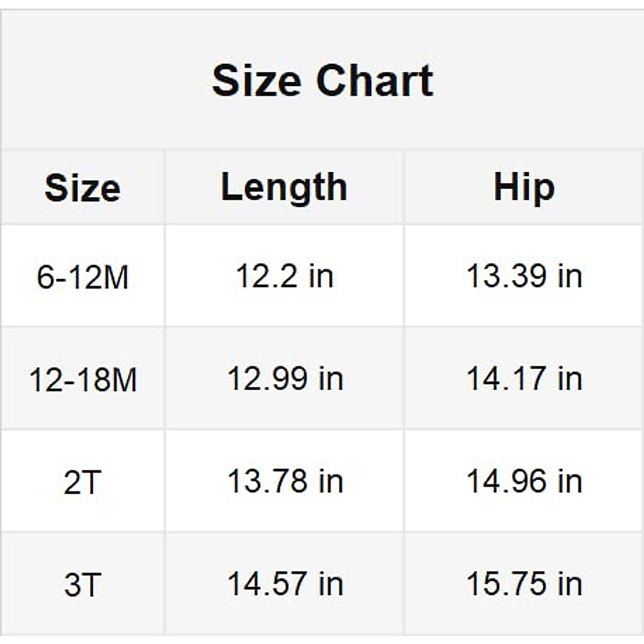Click the 6-12M size cell

point(83,277)
